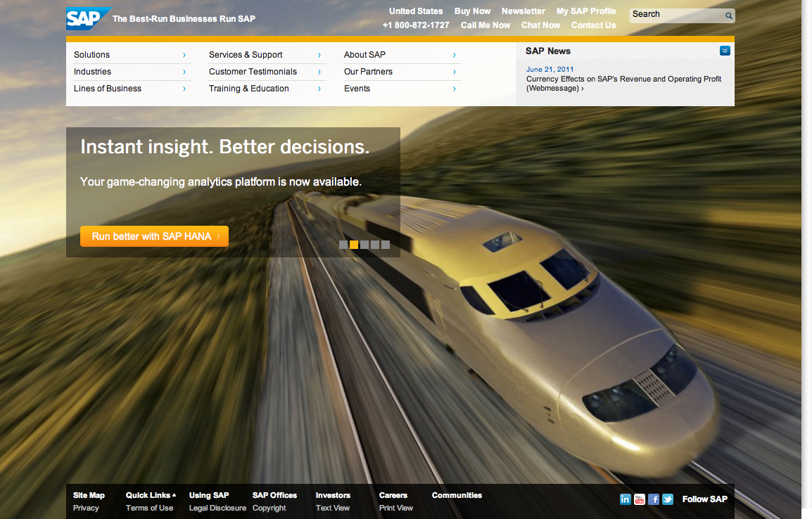Image resolution: width=812 pixels, height=519 pixels.
Task: Open Services & Support menu item
Action: click(x=246, y=55)
